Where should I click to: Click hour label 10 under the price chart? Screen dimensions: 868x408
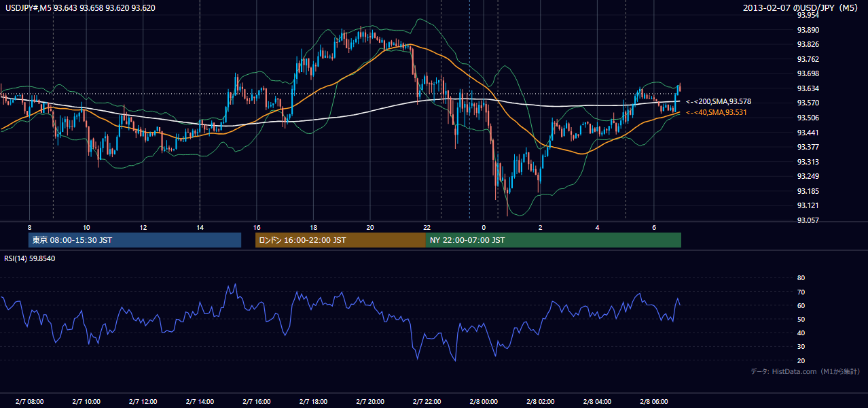coord(86,226)
